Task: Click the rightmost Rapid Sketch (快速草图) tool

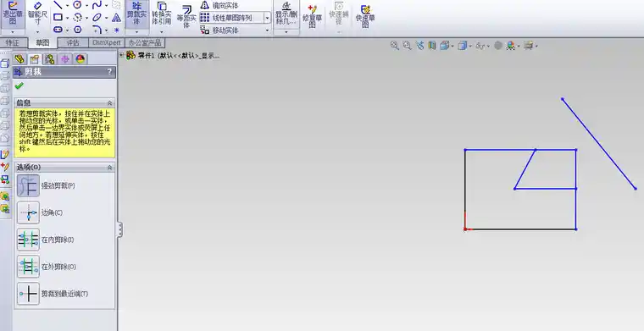Action: [365, 16]
